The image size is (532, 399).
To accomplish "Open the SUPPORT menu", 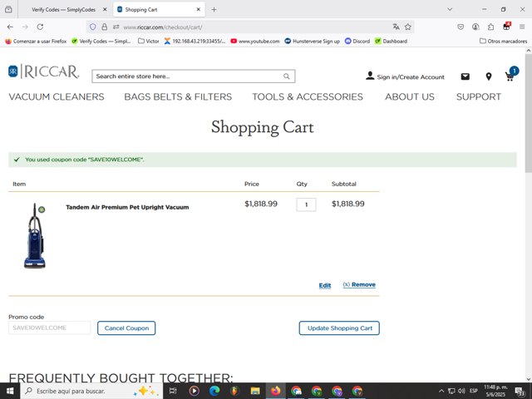I will [x=479, y=96].
